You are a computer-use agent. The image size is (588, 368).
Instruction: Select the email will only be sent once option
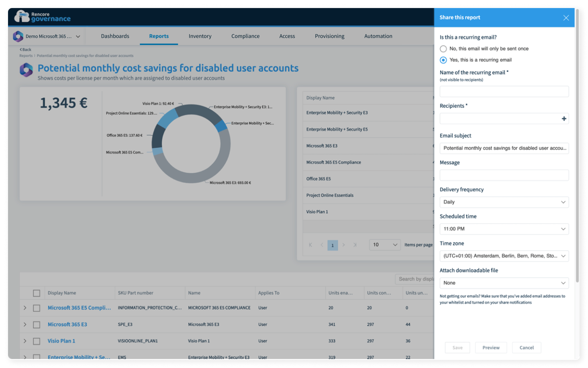point(443,49)
